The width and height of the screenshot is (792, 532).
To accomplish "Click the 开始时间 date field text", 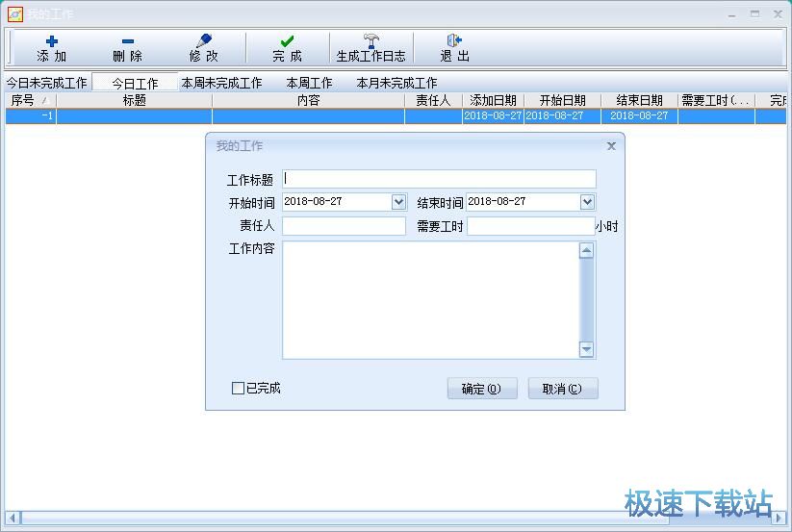I will 313,201.
